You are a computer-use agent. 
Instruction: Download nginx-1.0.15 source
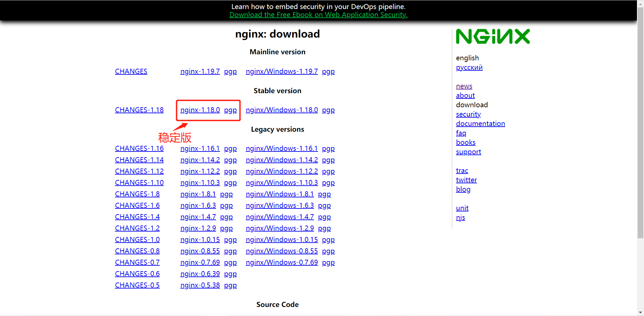(200, 240)
